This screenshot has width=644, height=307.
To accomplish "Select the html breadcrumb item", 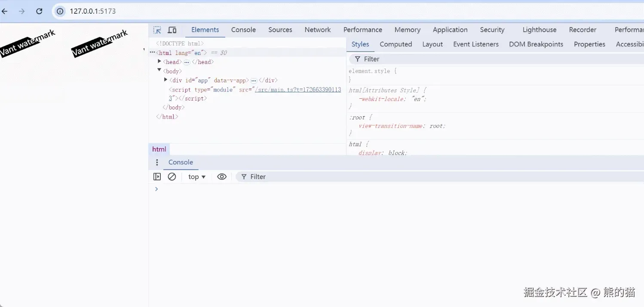I will (x=159, y=149).
